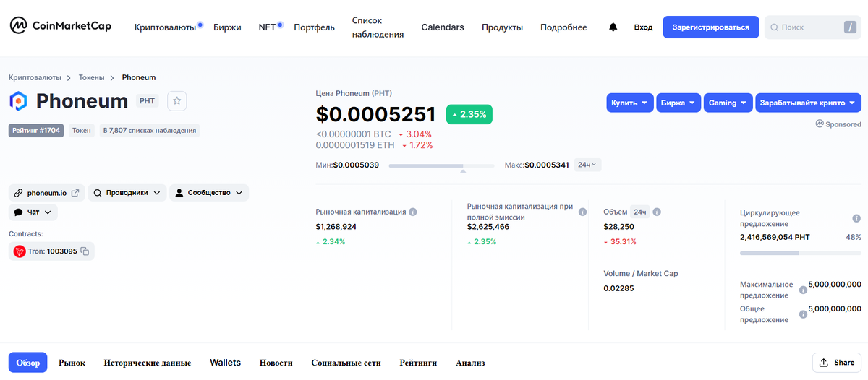
Task: Open the phoneum.io website link
Action: click(47, 193)
